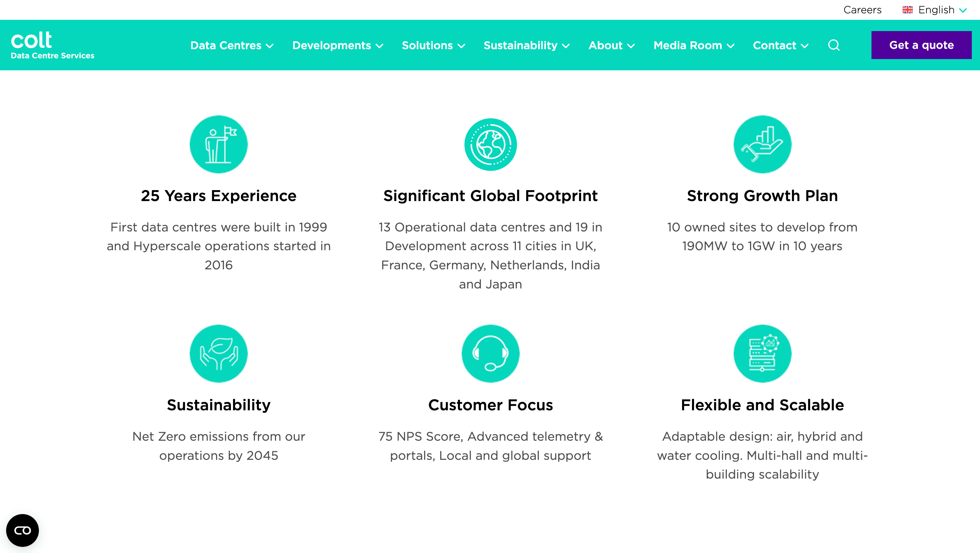Open the black cookie settings widget
This screenshot has height=553, width=980.
pyautogui.click(x=23, y=530)
